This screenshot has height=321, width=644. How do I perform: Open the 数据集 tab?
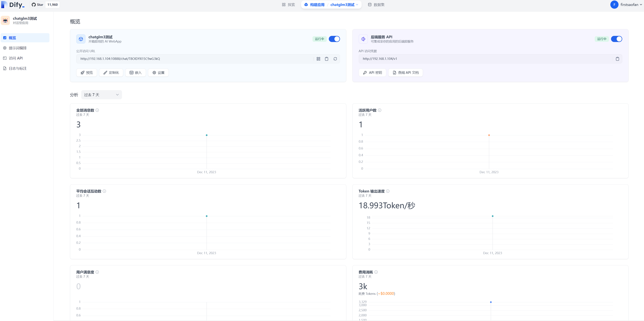pos(376,5)
